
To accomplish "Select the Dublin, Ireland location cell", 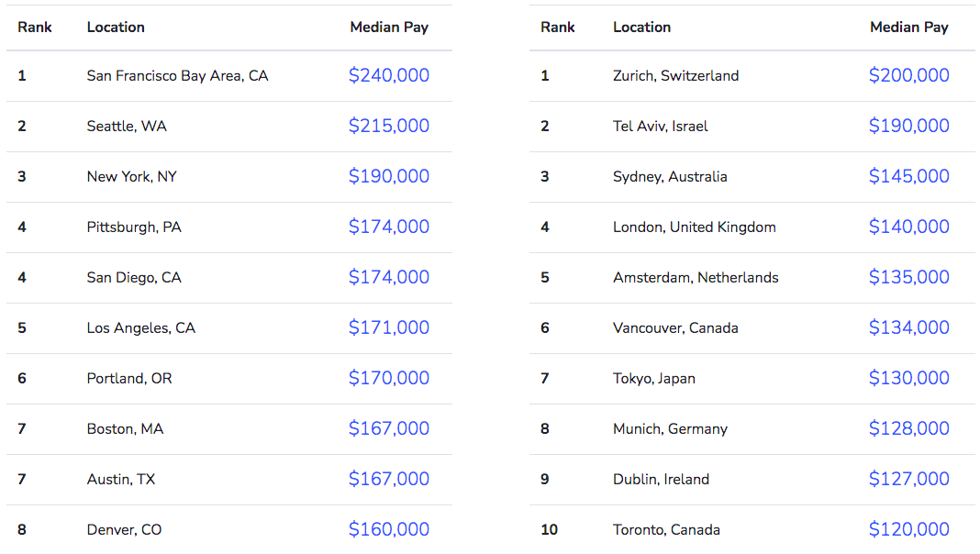I will click(661, 480).
